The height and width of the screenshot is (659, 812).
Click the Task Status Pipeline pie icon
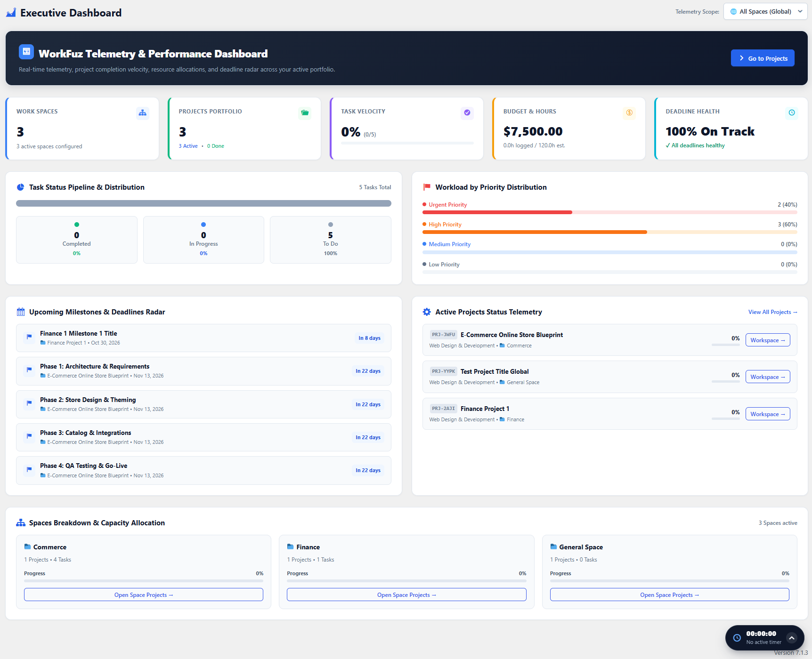tap(21, 187)
